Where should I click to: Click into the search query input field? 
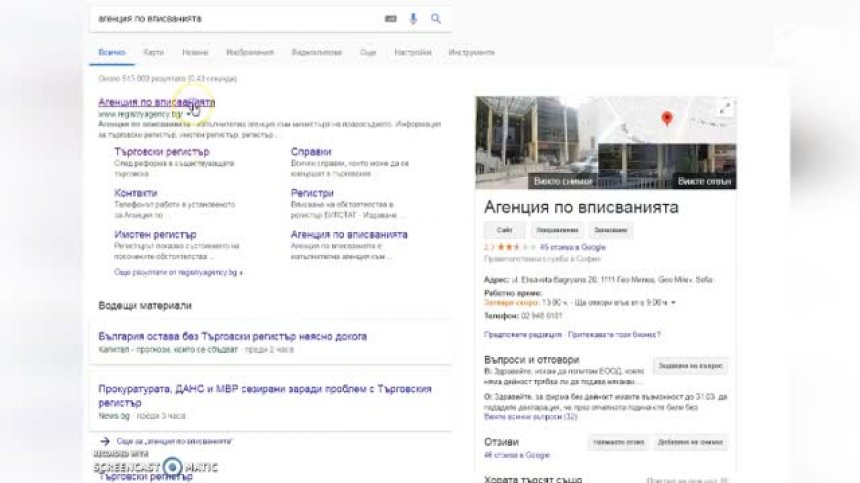(236, 19)
